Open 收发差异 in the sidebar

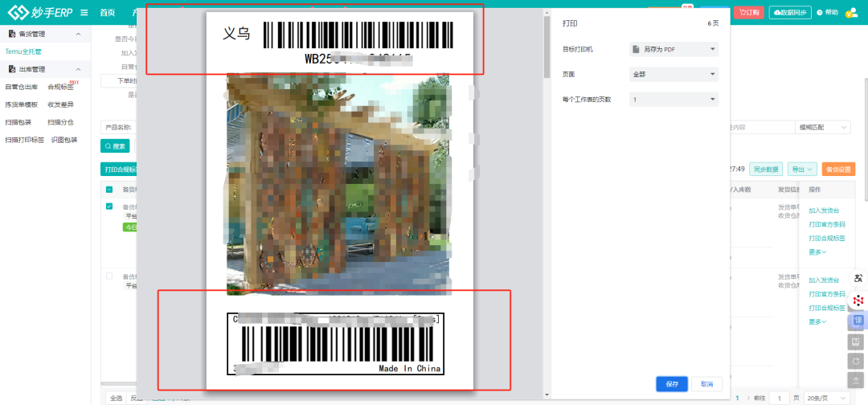pos(60,104)
